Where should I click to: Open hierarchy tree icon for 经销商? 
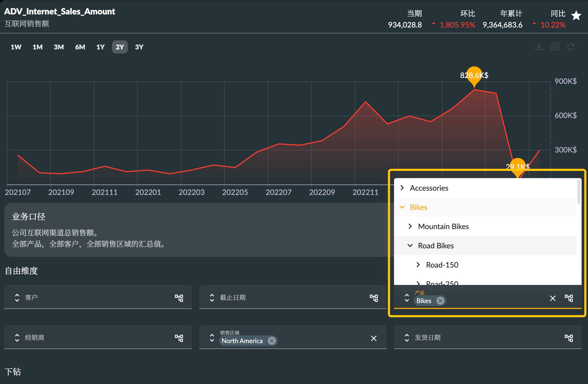click(x=179, y=338)
